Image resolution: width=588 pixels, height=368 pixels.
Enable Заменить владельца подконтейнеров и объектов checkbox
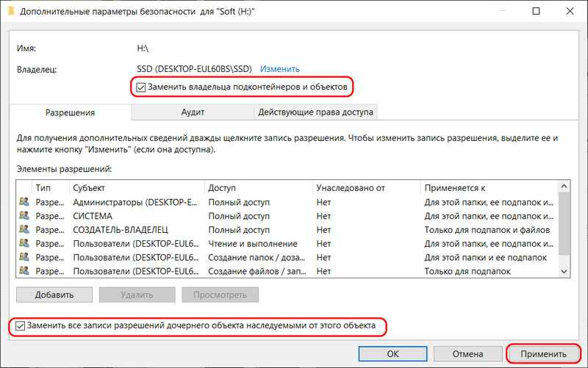click(x=142, y=87)
